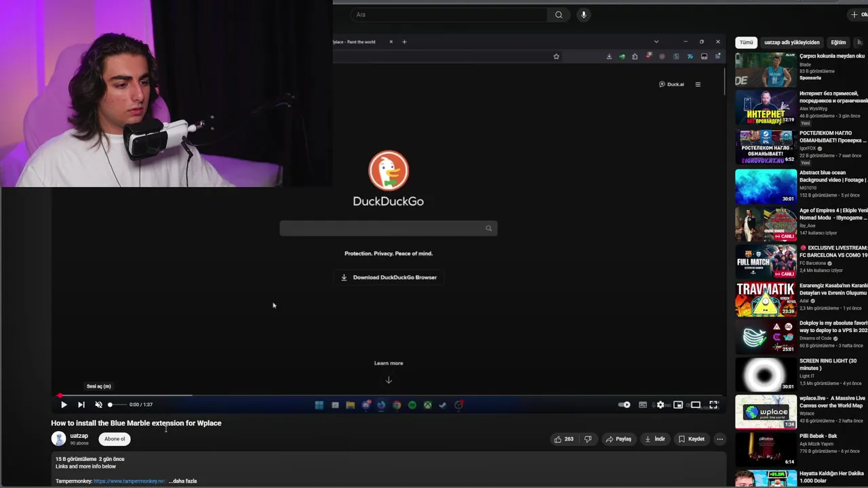Toggle subtitles in the player
This screenshot has width=868, height=488.
tap(643, 405)
